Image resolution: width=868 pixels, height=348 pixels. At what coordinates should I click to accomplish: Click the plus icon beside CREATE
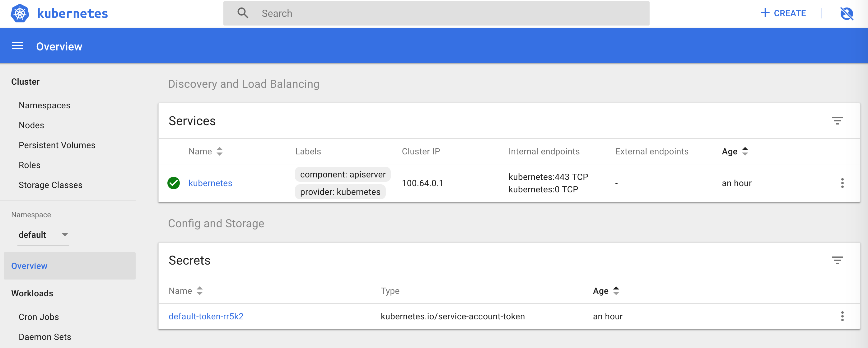click(x=765, y=13)
